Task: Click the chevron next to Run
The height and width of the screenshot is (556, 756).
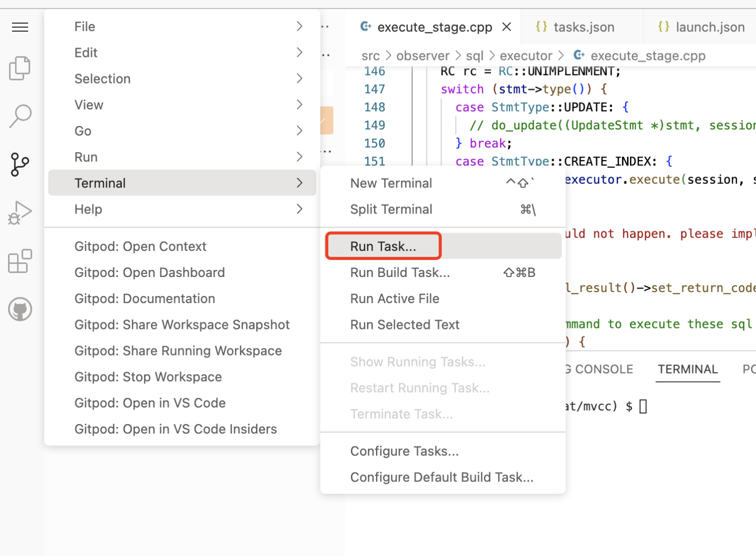Action: pos(300,157)
